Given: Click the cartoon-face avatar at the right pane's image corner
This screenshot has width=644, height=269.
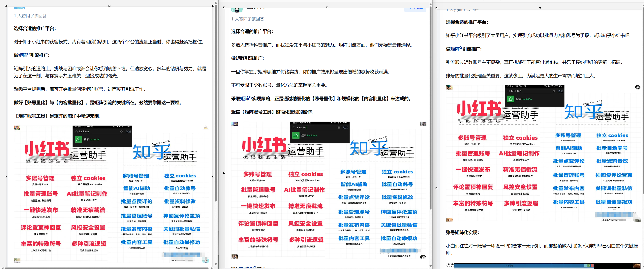Looking at the screenshot, I should (x=637, y=87).
